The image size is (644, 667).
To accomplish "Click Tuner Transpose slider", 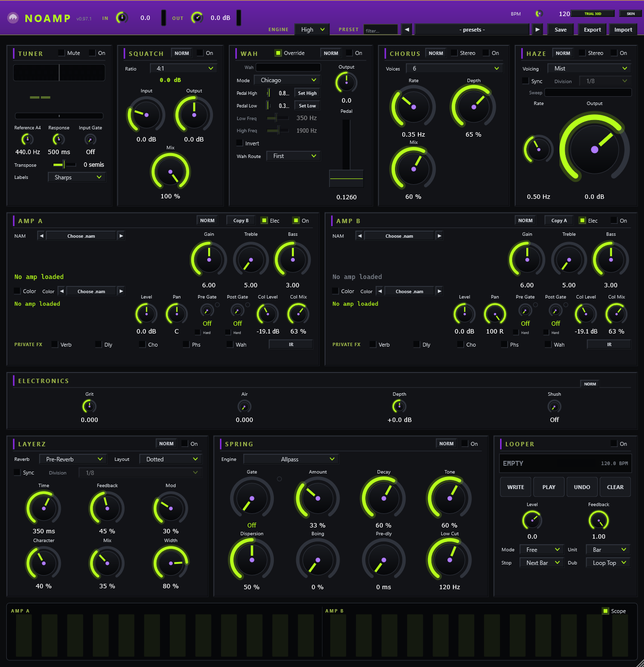I will (64, 164).
